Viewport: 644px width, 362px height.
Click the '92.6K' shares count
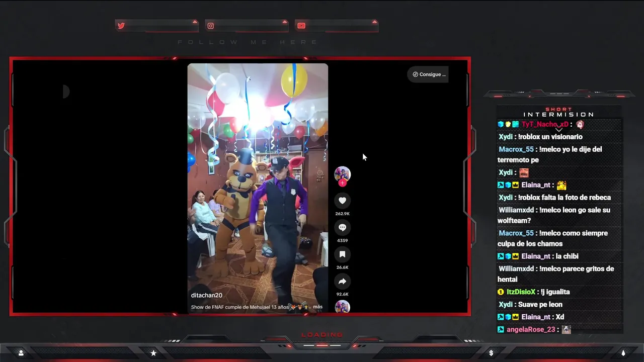coord(342,294)
